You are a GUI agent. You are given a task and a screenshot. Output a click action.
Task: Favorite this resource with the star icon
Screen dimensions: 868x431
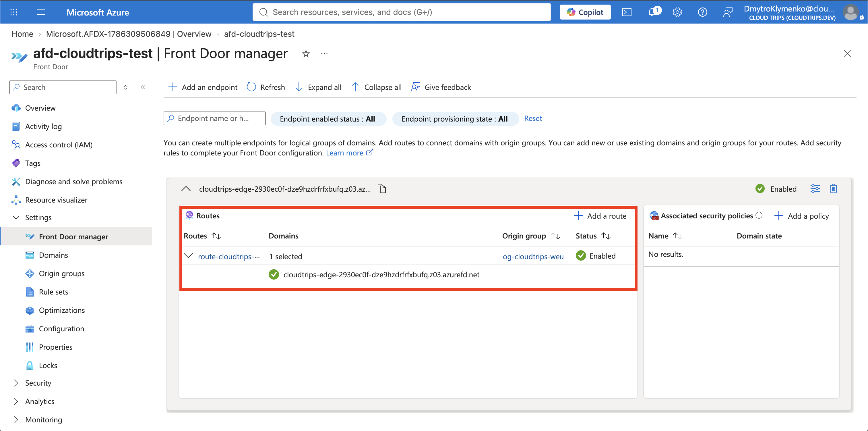pos(306,54)
